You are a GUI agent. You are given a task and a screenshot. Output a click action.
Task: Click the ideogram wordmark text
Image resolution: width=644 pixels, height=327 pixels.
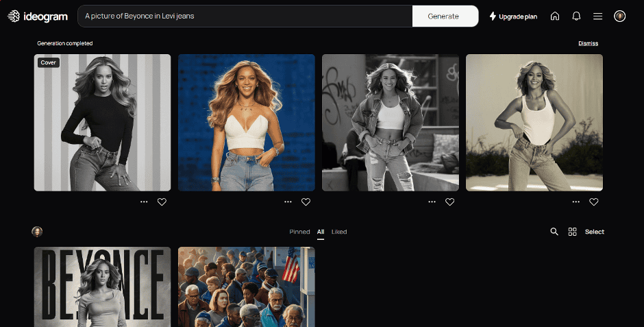click(x=46, y=16)
